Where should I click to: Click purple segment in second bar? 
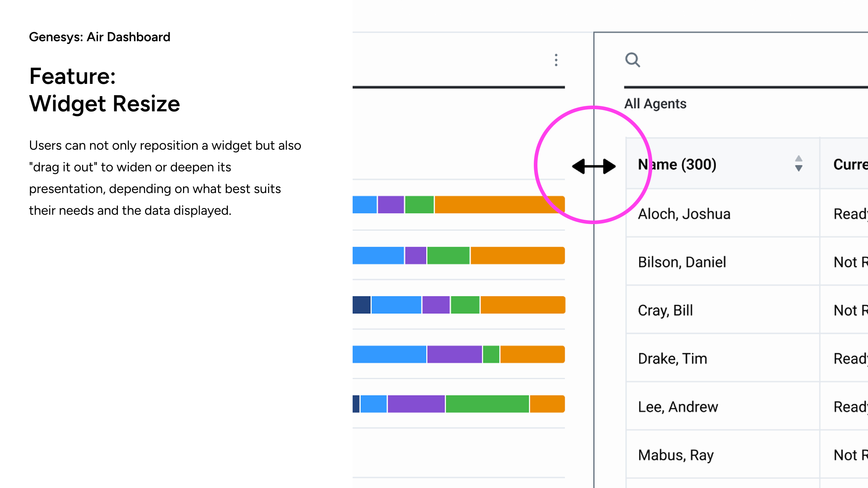click(416, 256)
